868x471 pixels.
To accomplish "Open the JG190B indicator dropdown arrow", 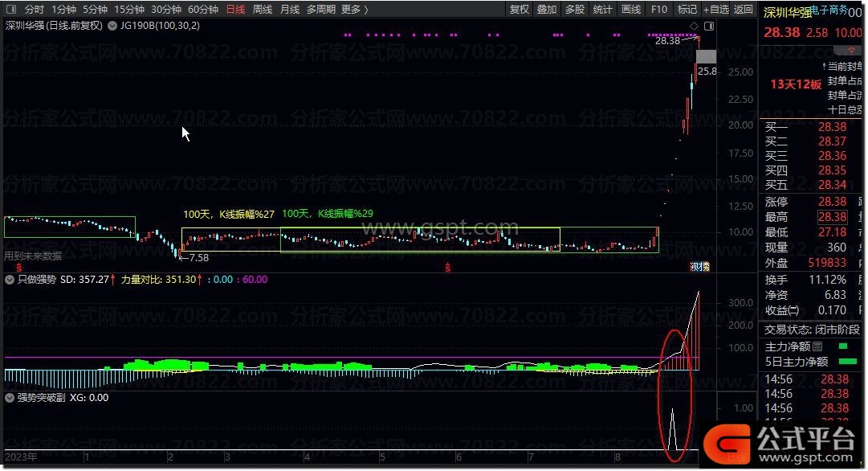I will point(112,26).
